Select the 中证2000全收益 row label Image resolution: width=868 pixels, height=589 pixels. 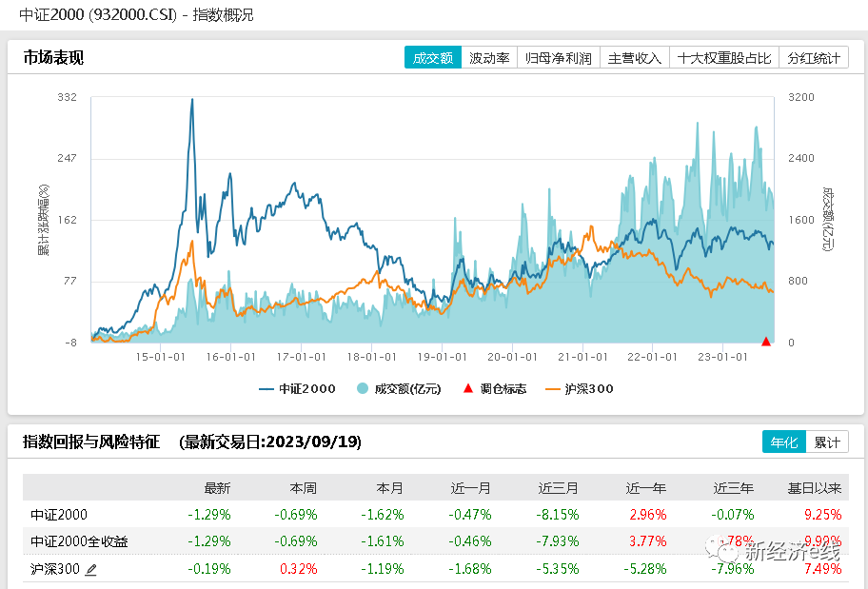[x=79, y=541]
